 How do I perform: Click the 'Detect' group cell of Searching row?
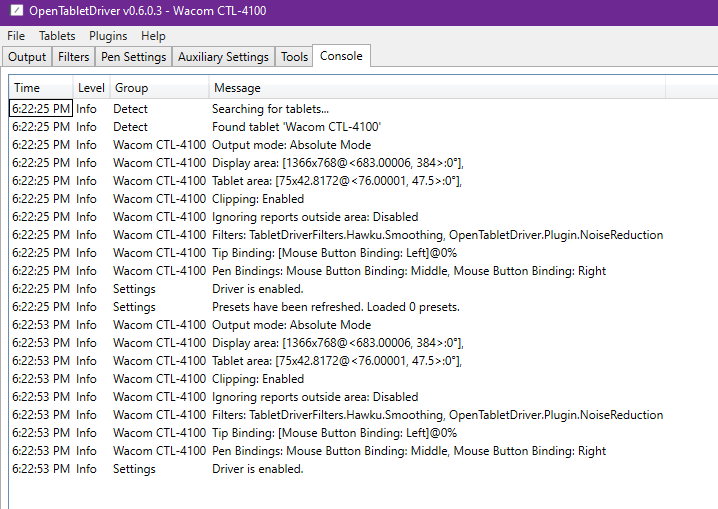[130, 109]
